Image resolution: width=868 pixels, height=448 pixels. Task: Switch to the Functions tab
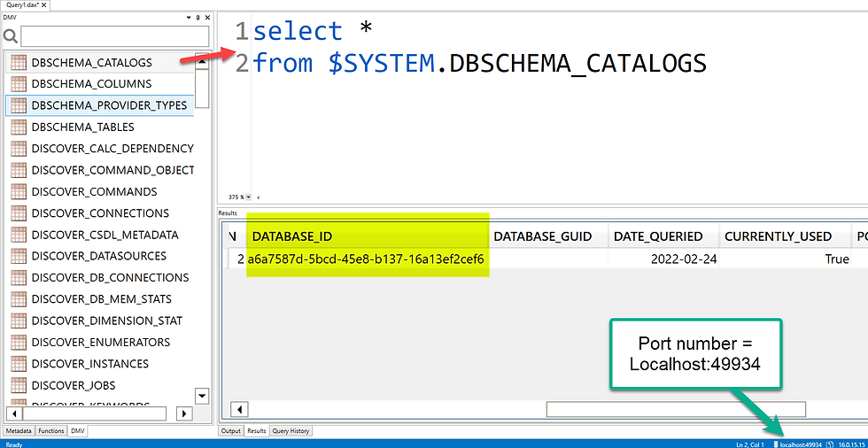[51, 430]
